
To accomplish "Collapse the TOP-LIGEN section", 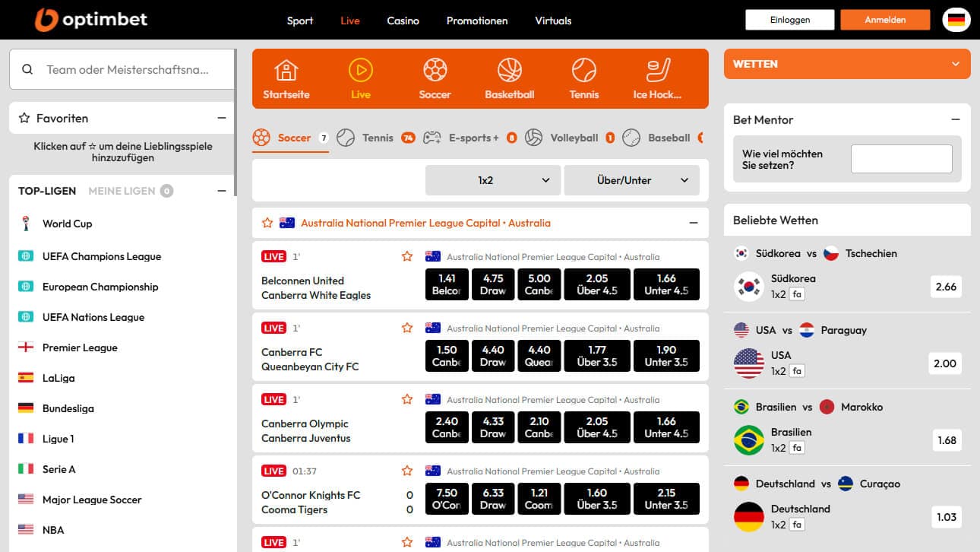I will click(x=222, y=191).
